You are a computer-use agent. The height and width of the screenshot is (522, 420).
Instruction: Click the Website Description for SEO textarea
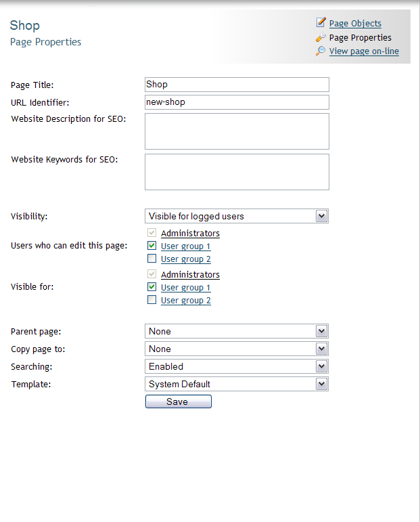click(237, 131)
